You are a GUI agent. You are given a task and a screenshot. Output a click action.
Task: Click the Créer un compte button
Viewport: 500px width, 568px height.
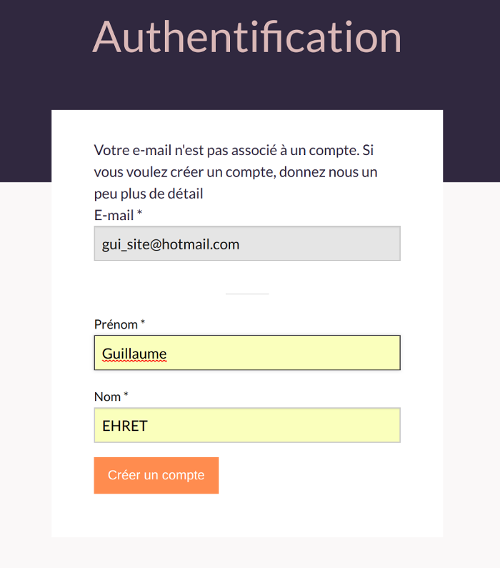coord(156,475)
